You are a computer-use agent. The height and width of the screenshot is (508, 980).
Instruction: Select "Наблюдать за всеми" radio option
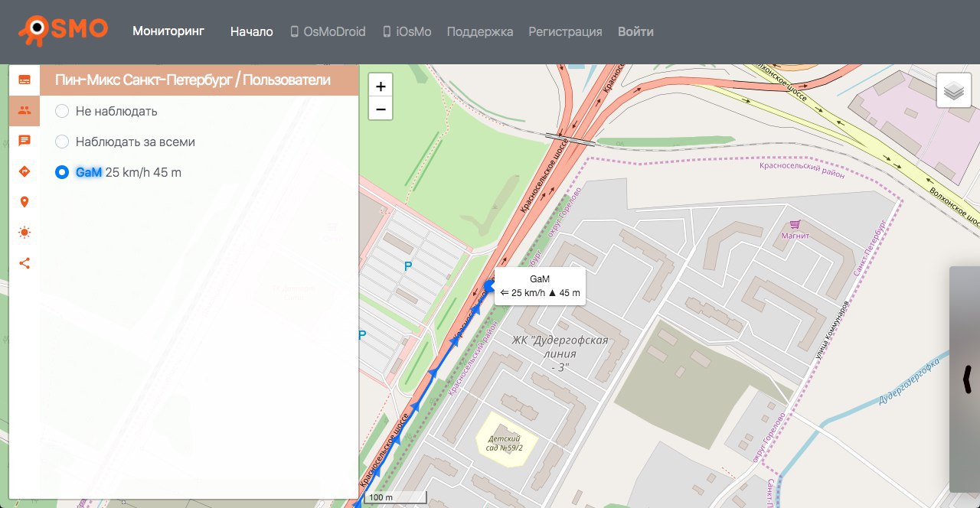pyautogui.click(x=62, y=142)
